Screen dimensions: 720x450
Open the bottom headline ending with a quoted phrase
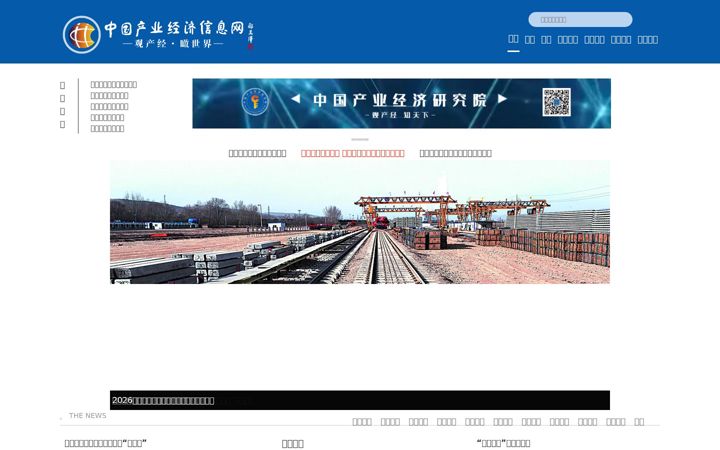pos(106,443)
